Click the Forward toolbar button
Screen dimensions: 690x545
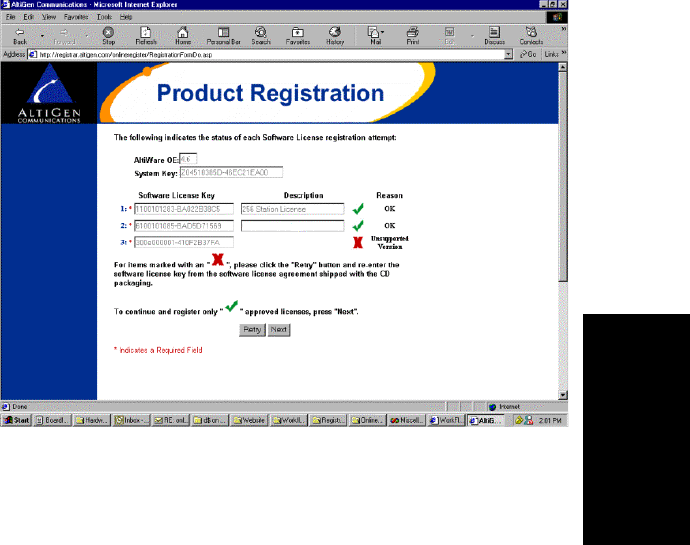(x=64, y=36)
